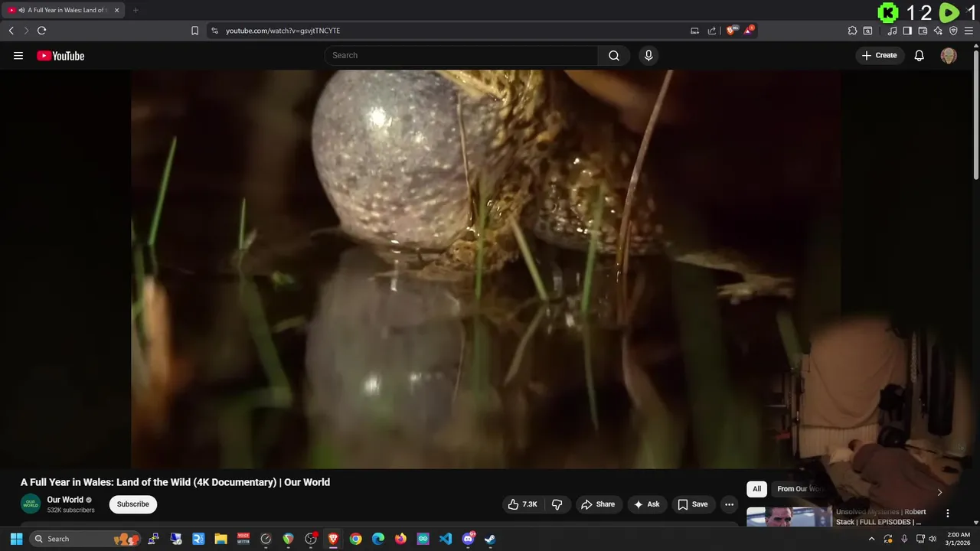Bookmark this page icon
Screen dimensions: 980x551
[194, 31]
